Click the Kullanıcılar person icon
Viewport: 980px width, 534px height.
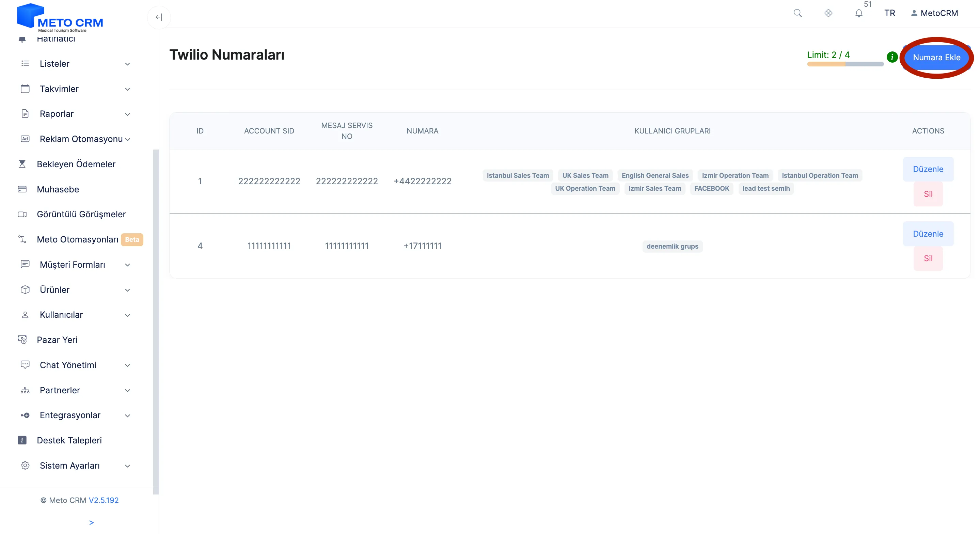tap(25, 315)
